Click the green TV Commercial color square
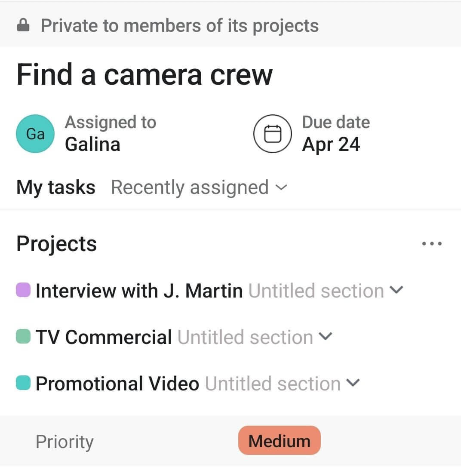Screen dimensions: 461x476 23,336
